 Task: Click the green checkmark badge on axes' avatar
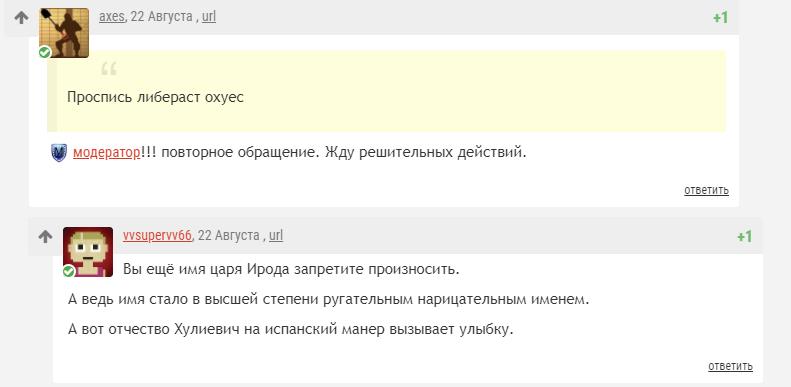click(45, 52)
